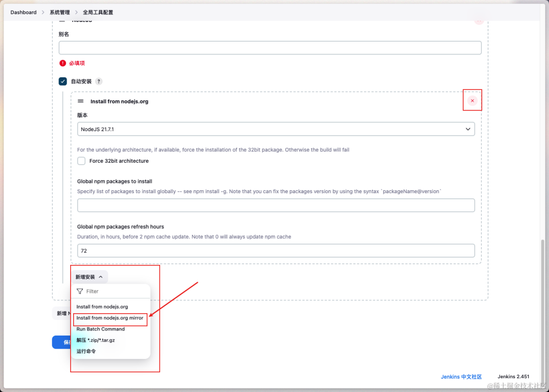Enable Force 32bit architecture checkbox
The image size is (549, 392).
pos(81,161)
